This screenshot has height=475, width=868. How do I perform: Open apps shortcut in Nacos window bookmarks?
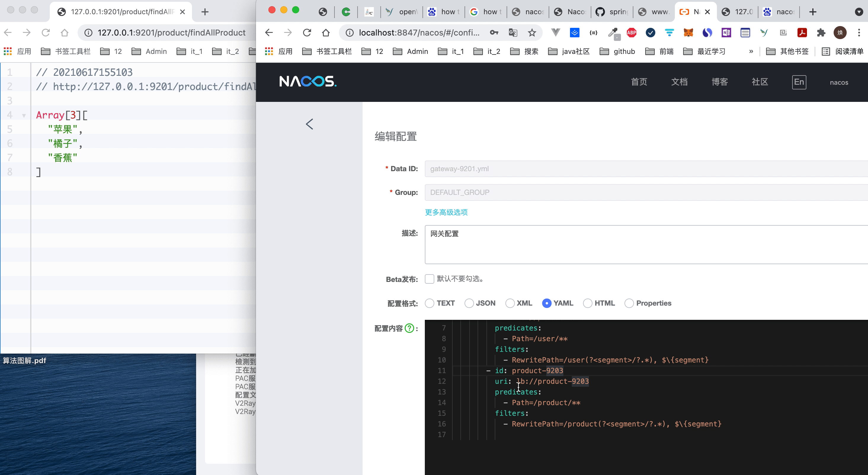279,51
